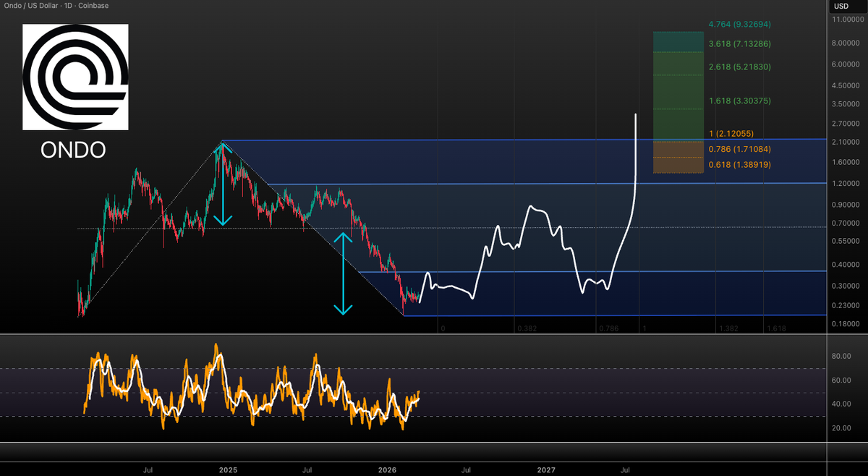The width and height of the screenshot is (868, 476).
Task: Click the 2.10000 price axis label
Action: [x=847, y=143]
